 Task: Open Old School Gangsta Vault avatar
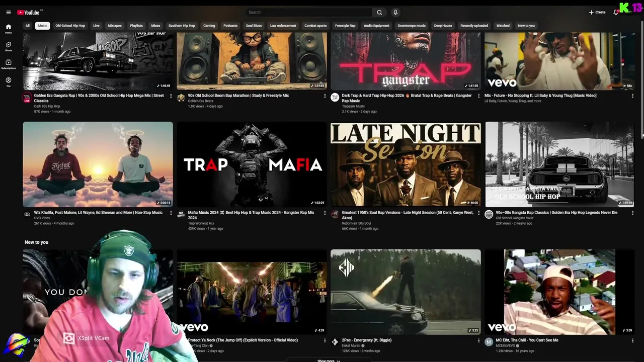click(489, 215)
